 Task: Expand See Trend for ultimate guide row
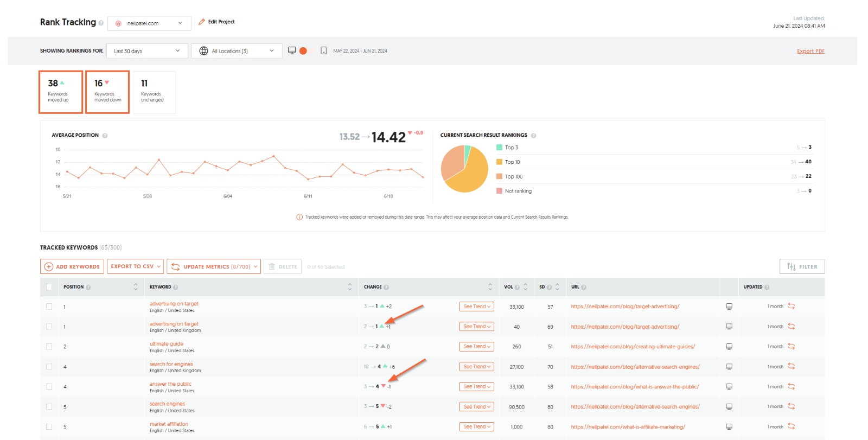(x=477, y=347)
